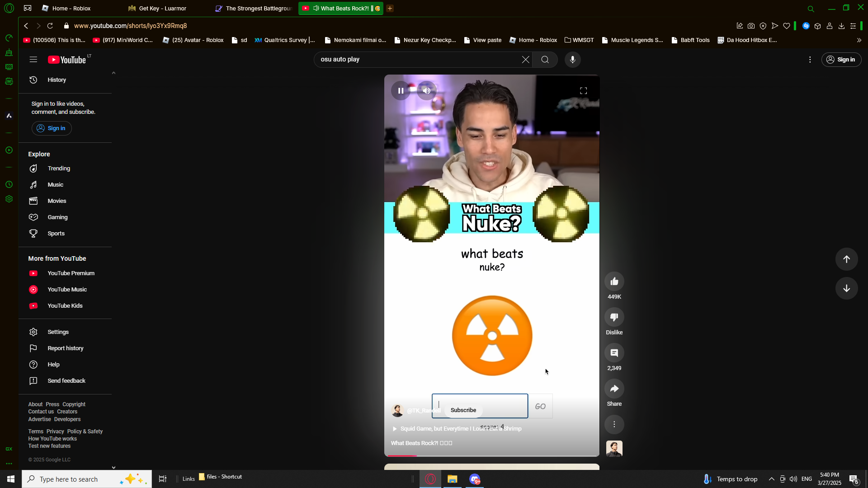Viewport: 868px width, 488px height.
Task: Open YouTube settings three-dot menu near Sign in
Action: 810,60
